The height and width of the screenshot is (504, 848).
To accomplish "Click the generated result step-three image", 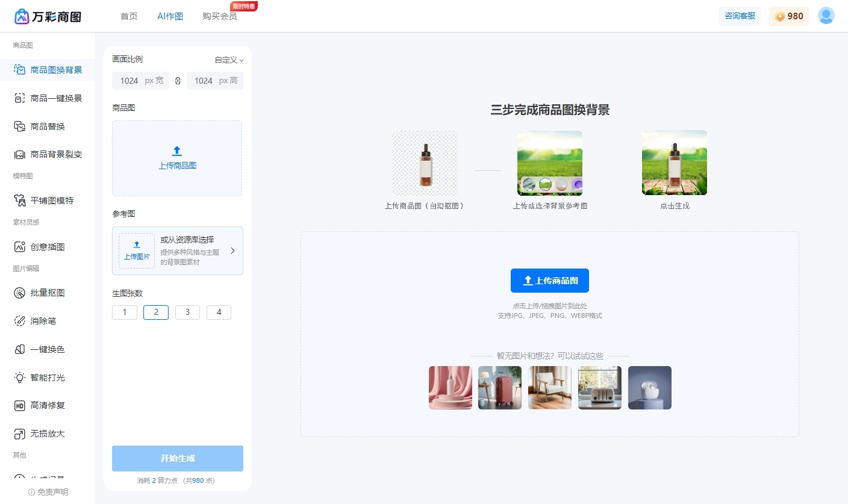I will (675, 163).
